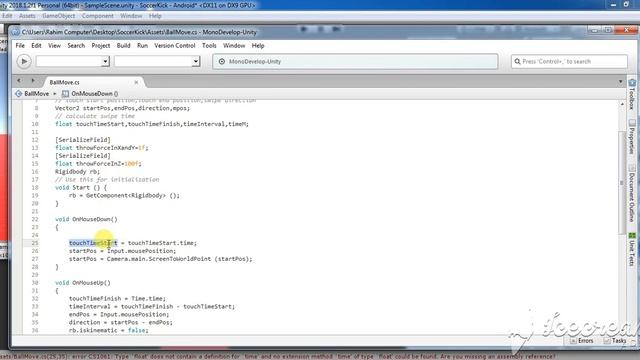640x360 pixels.
Task: Open the Help menu in MonoDevelop
Action: [258, 46]
